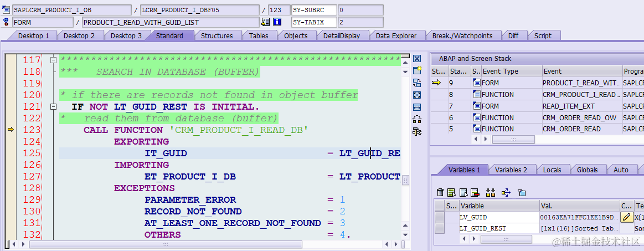Click the gear icon left of FORM field
Viewport: 644px width, 251px height.
pyautogui.click(x=6, y=22)
